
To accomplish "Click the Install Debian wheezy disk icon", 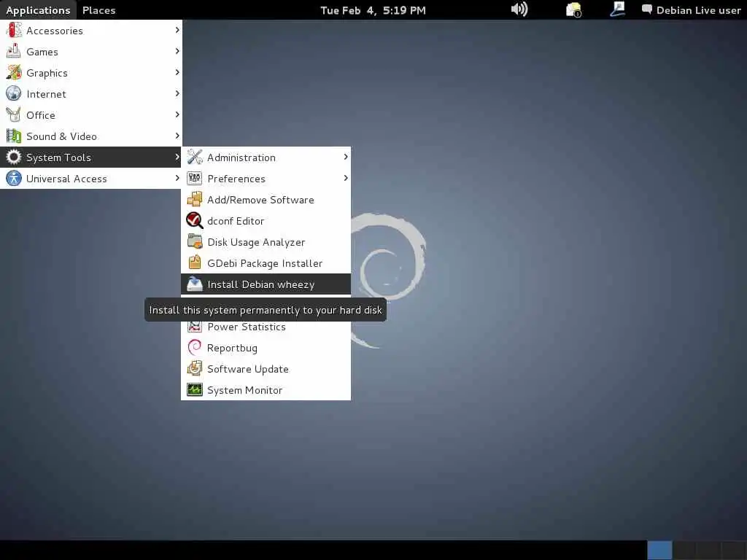I will pos(194,284).
